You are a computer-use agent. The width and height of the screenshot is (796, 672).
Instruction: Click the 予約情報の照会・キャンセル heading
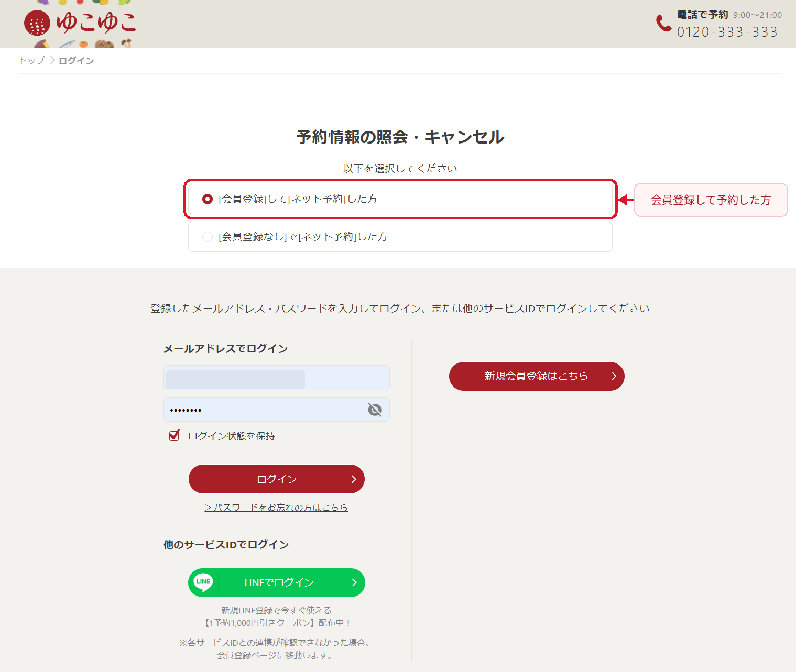point(400,137)
